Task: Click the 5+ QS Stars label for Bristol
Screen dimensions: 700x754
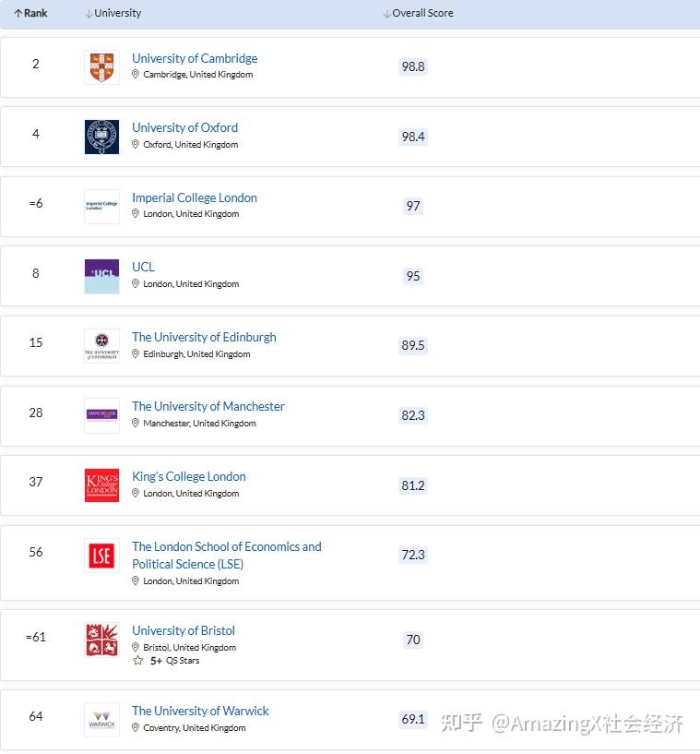Action: (175, 661)
